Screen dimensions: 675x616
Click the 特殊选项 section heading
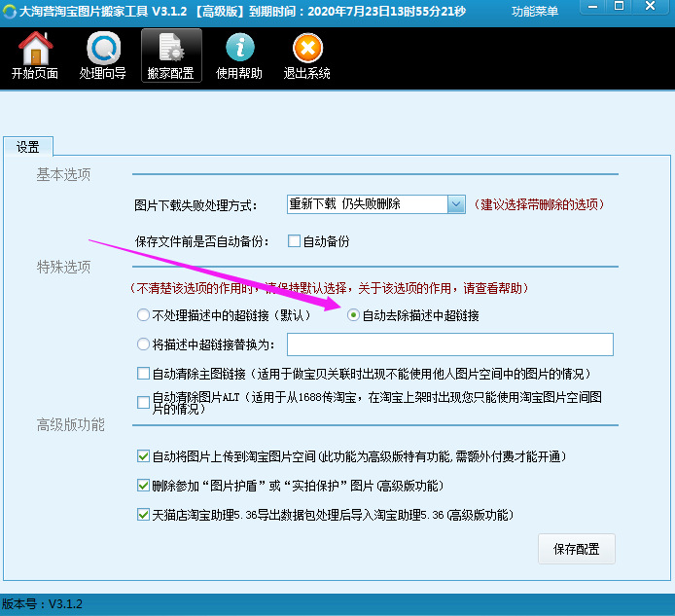(x=63, y=267)
